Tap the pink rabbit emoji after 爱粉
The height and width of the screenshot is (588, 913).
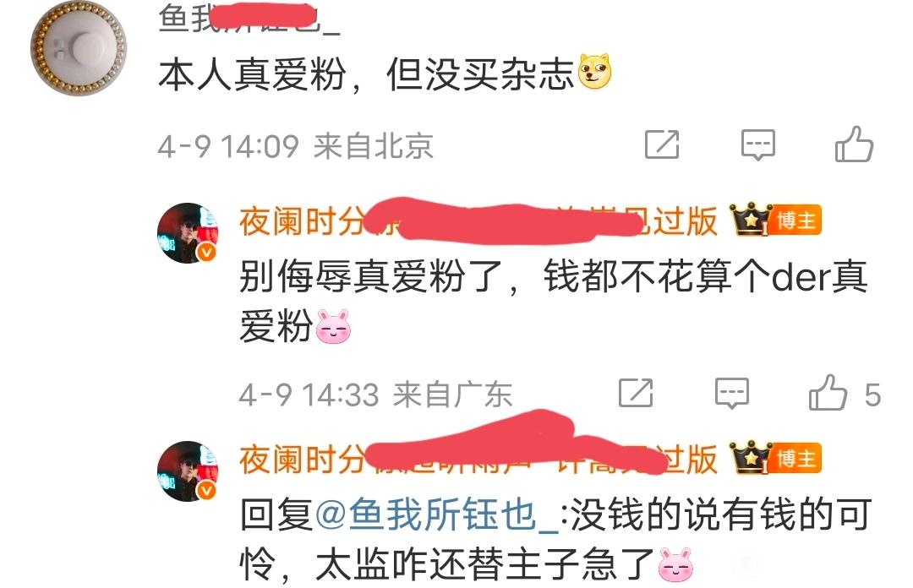[333, 327]
